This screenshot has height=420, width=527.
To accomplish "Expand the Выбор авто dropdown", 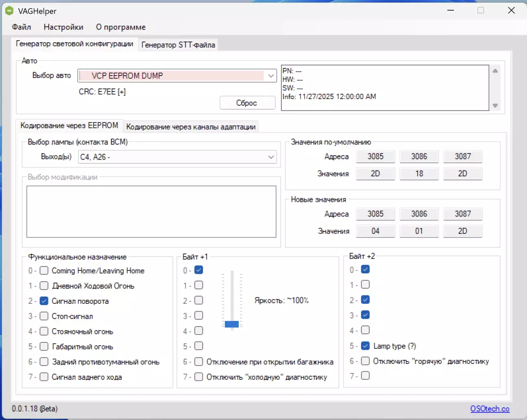I will pos(271,76).
